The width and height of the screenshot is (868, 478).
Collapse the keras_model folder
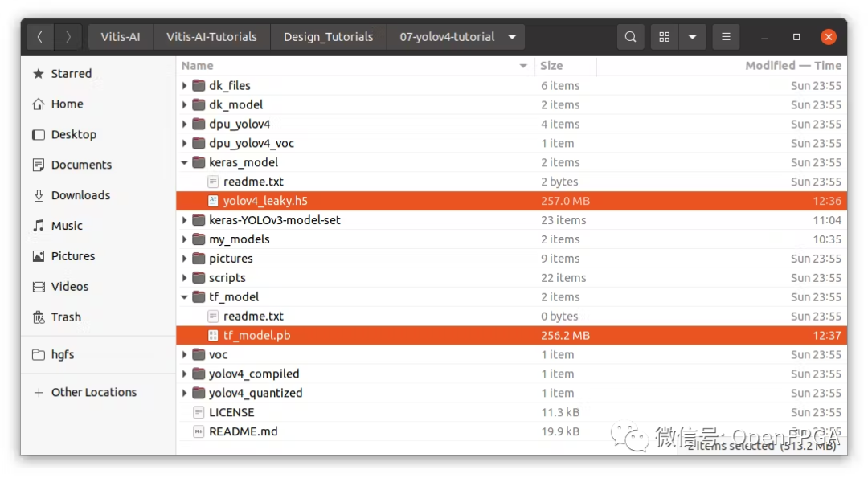(185, 162)
